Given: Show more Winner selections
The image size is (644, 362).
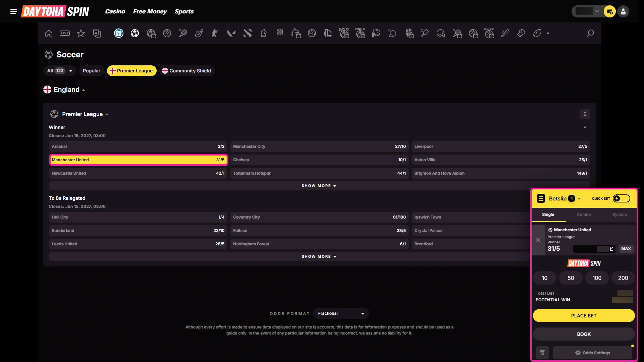Looking at the screenshot, I should pyautogui.click(x=319, y=186).
